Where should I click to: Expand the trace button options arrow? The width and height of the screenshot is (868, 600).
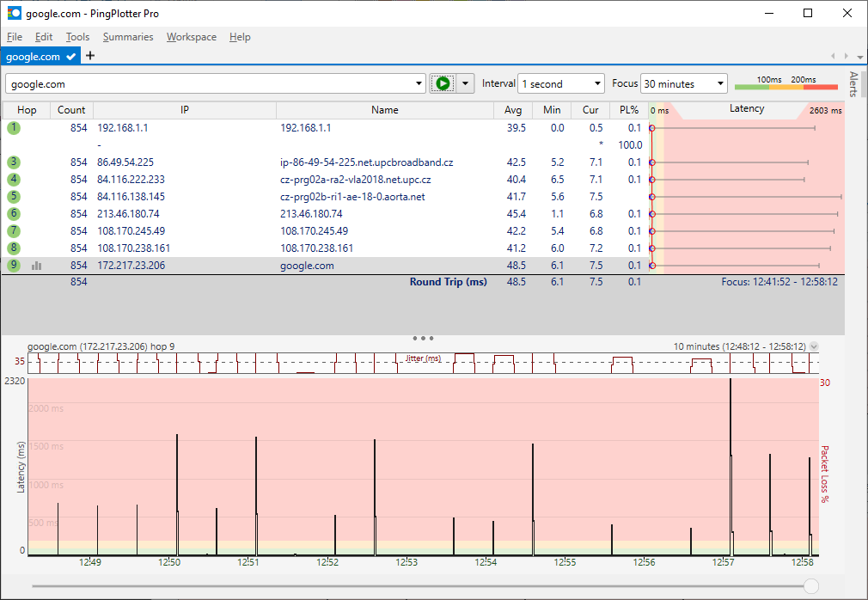(465, 83)
